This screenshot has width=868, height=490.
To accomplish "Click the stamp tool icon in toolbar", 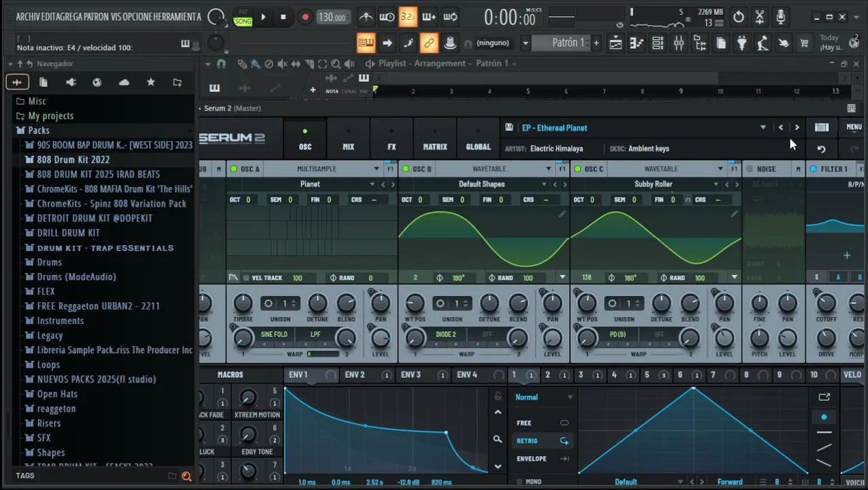I will pyautogui.click(x=450, y=43).
